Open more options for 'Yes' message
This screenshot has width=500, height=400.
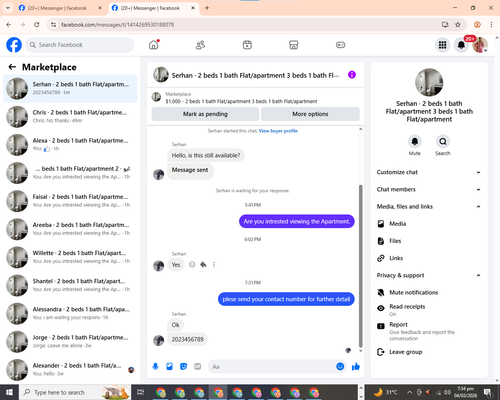[x=214, y=264]
